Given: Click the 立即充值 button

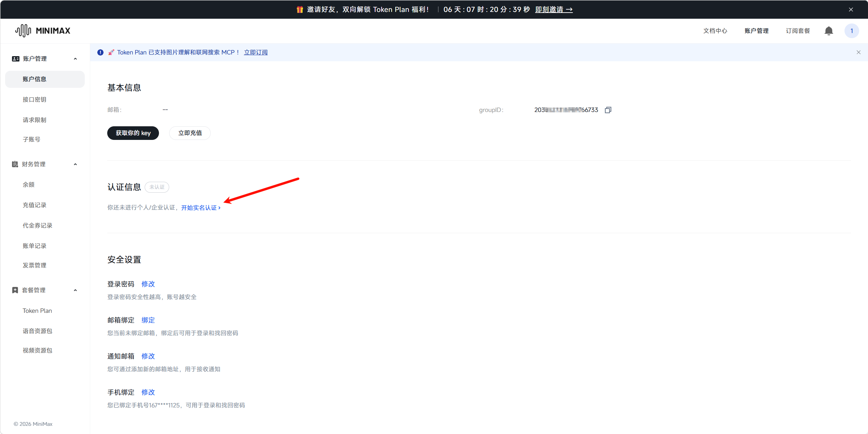Looking at the screenshot, I should click(x=190, y=133).
